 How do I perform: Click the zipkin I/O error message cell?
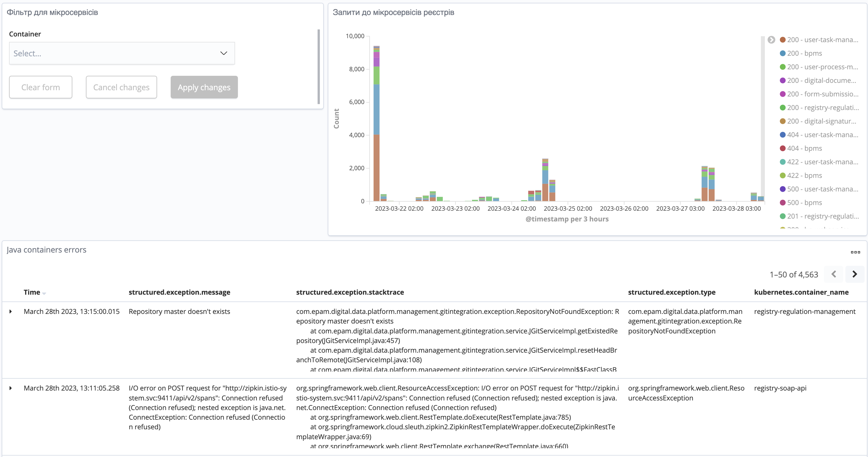click(x=208, y=408)
